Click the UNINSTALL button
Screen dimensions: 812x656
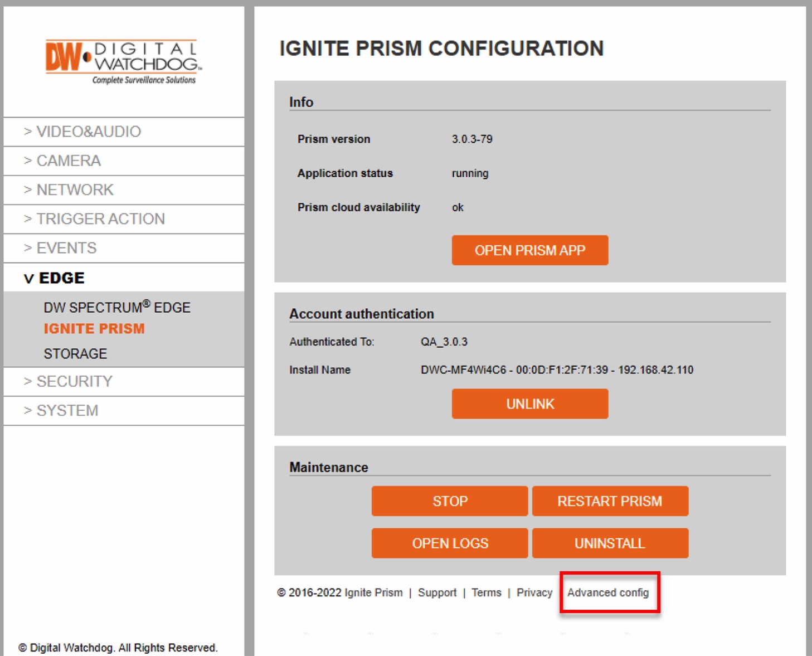(x=610, y=543)
